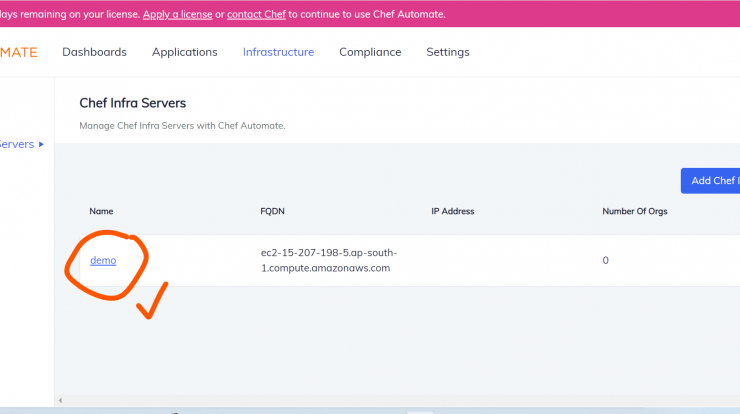Click the horizontal scrollbar left arrow
This screenshot has width=740, height=414.
point(60,400)
